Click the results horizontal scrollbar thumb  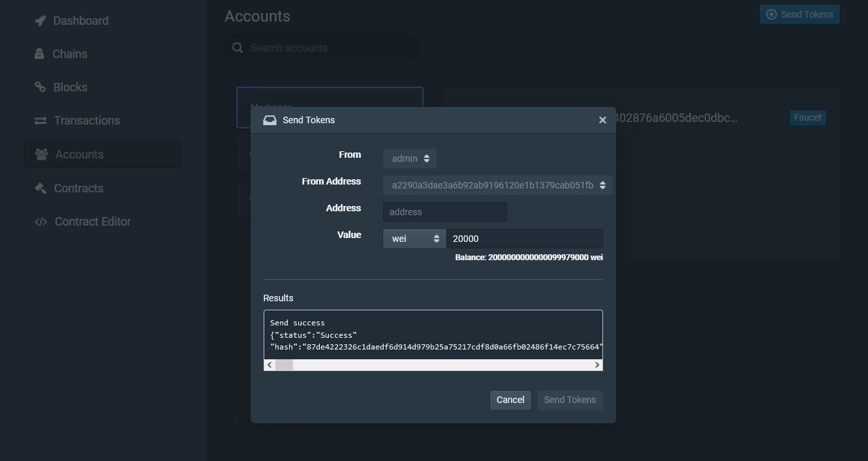(284, 365)
